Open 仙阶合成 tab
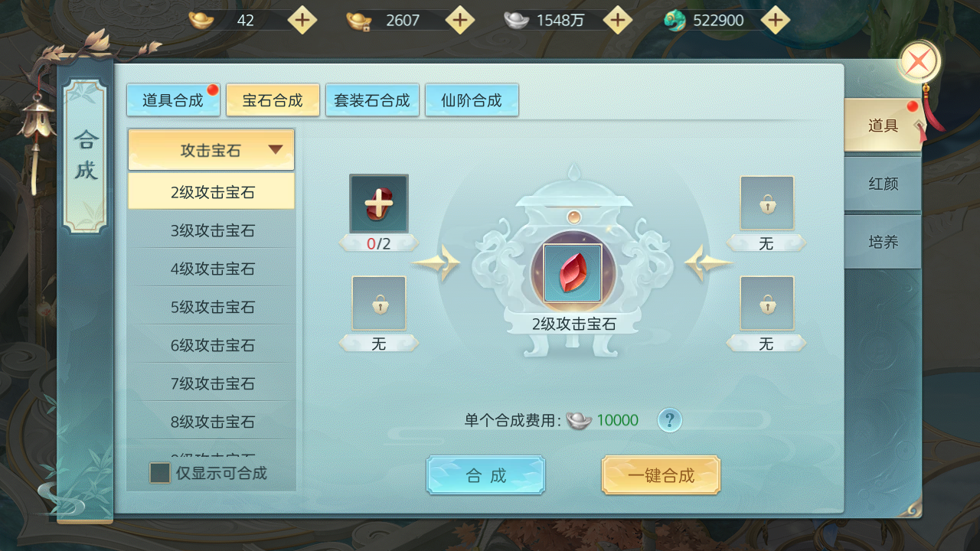This screenshot has width=980, height=551. 472,100
